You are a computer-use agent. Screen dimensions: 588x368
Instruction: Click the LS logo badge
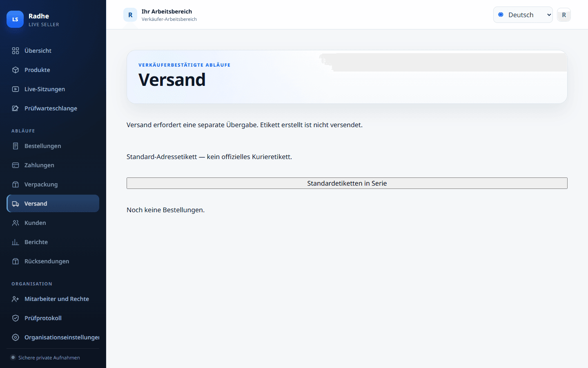15,19
